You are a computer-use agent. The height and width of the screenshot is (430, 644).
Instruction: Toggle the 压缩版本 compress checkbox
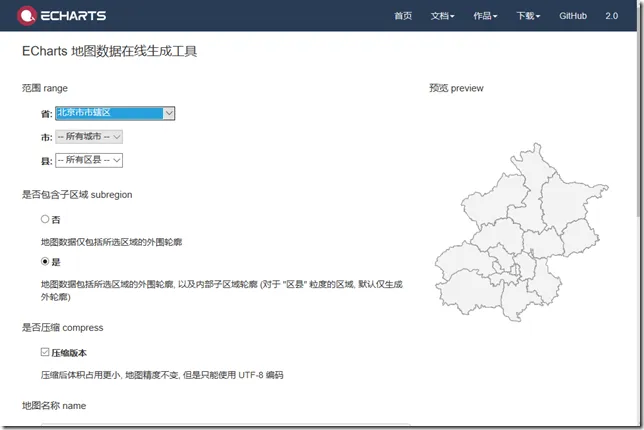pyautogui.click(x=45, y=352)
